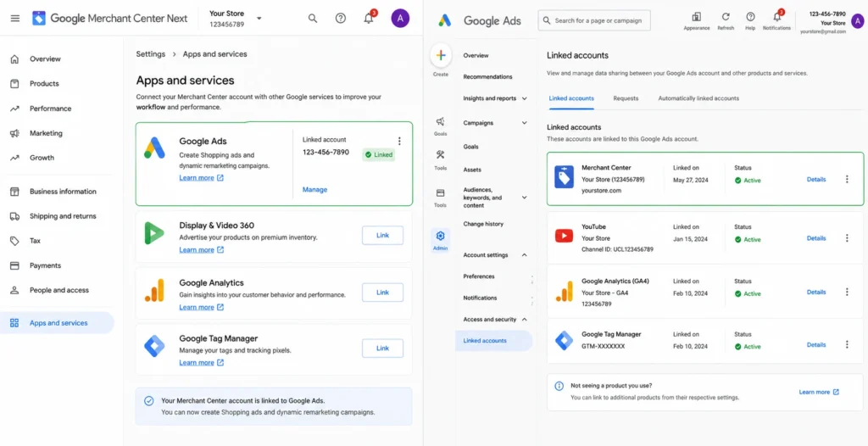868x446 pixels.
Task: Click the Display & Video 360 logo icon
Action: [x=154, y=233]
